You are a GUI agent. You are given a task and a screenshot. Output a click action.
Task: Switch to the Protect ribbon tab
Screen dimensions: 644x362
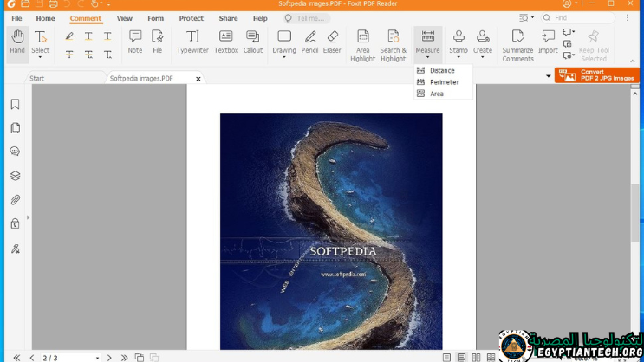[x=192, y=18]
